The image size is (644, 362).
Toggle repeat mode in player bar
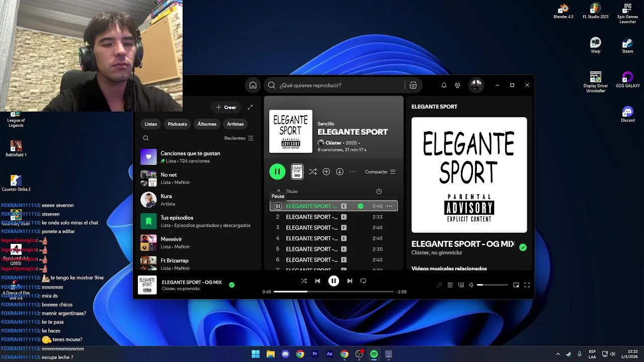(x=363, y=281)
